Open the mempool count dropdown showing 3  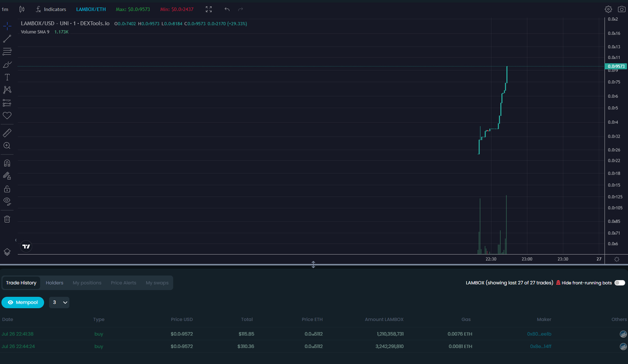60,302
